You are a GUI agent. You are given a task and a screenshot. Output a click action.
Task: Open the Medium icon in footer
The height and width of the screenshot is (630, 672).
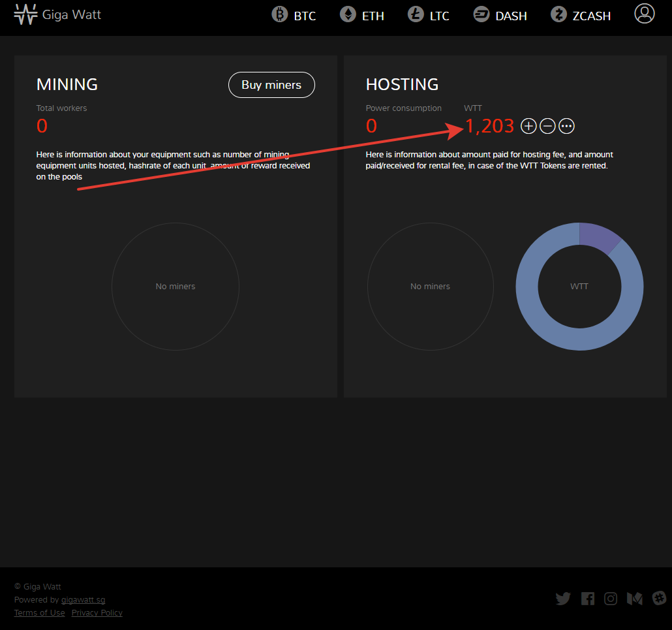click(x=634, y=598)
